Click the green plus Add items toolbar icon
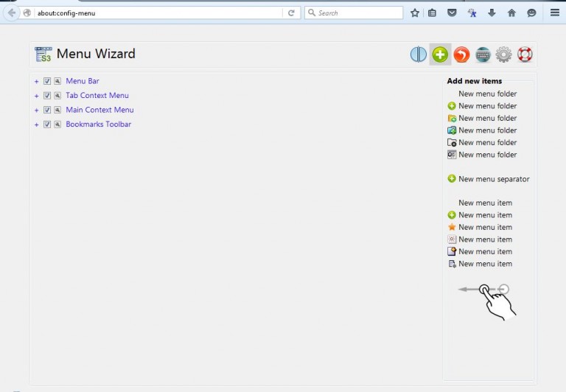 pos(440,55)
